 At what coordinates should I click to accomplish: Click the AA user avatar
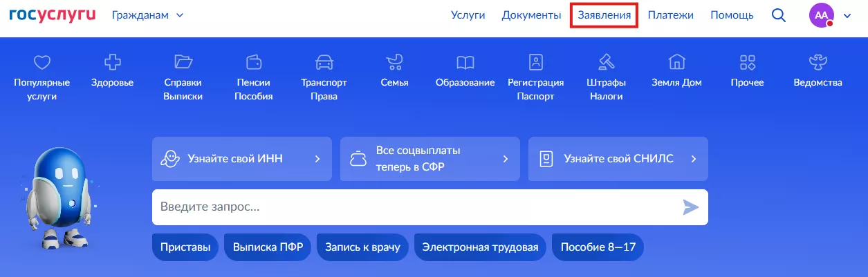(x=822, y=15)
